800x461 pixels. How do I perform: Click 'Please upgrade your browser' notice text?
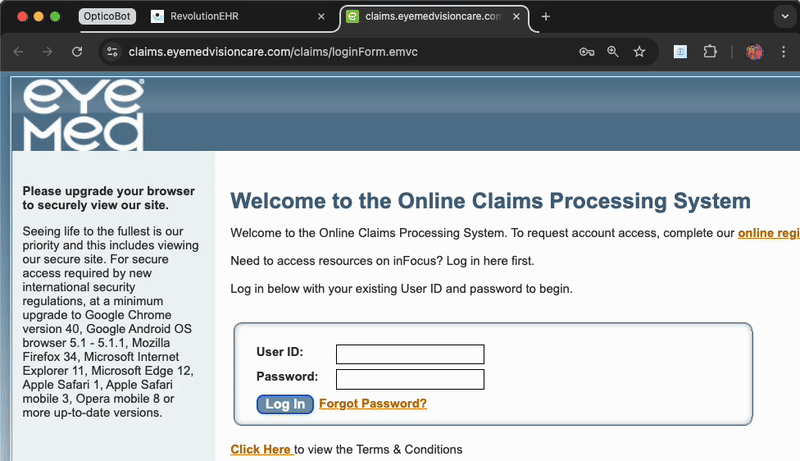click(x=109, y=198)
